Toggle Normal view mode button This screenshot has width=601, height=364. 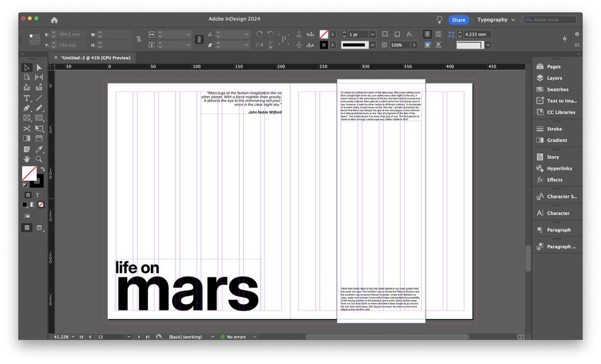pyautogui.click(x=27, y=228)
